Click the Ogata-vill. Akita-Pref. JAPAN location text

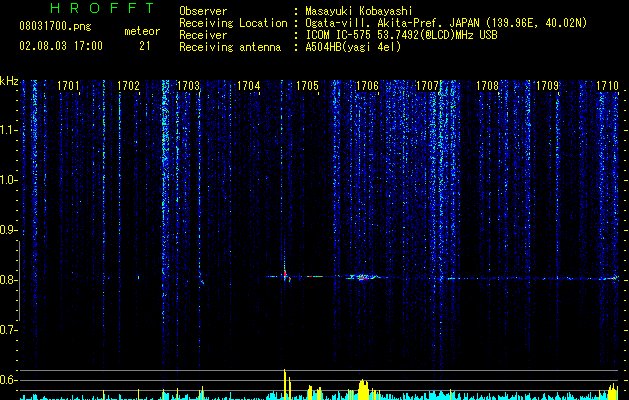click(x=446, y=23)
